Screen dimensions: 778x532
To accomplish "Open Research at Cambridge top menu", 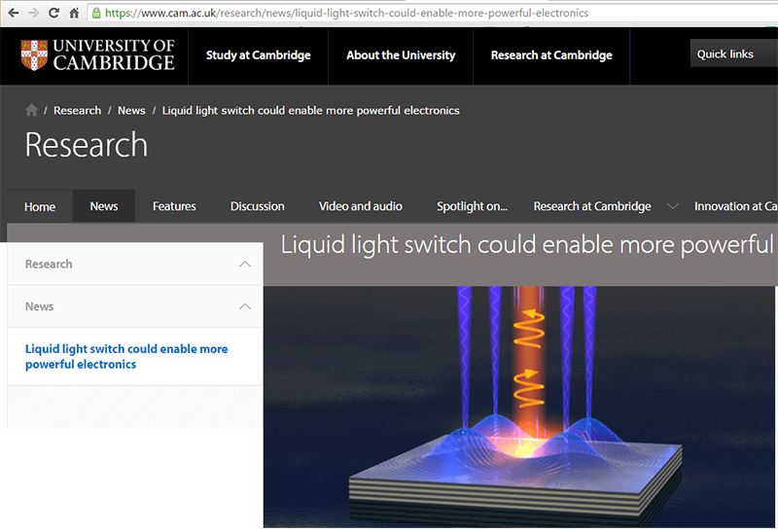I will 551,55.
